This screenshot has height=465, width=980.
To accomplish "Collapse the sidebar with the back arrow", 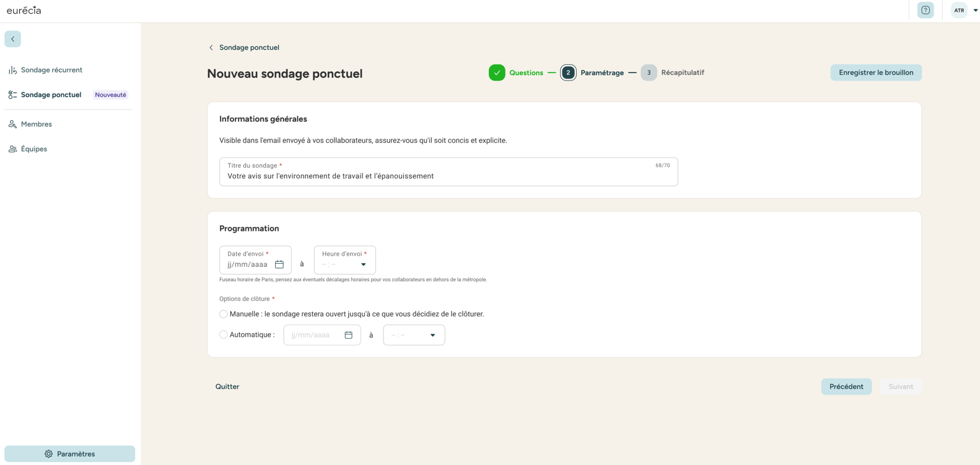I will point(12,39).
